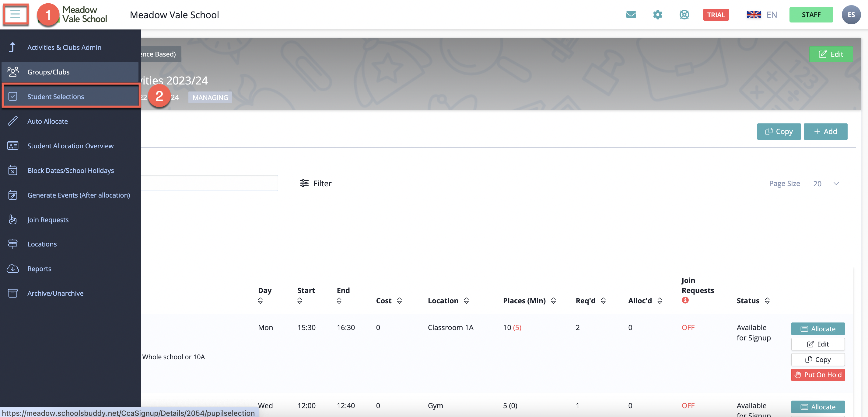Open the EN language selector
This screenshot has width=868, height=417.
click(771, 15)
